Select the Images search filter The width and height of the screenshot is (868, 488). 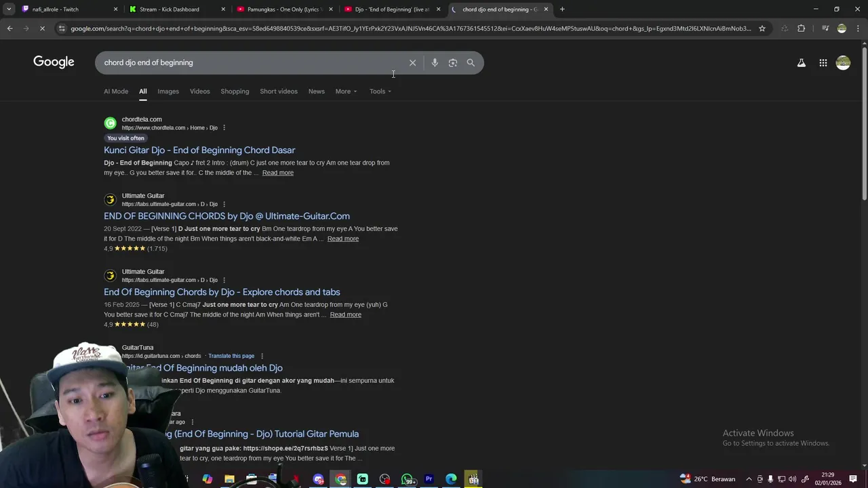click(x=168, y=91)
